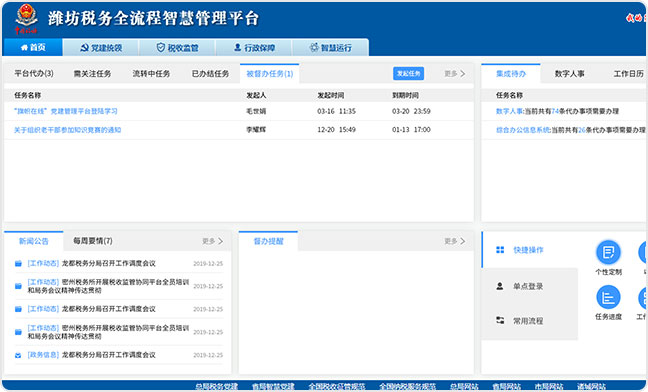
Task: Click the 发起时间 column header
Action: (331, 95)
